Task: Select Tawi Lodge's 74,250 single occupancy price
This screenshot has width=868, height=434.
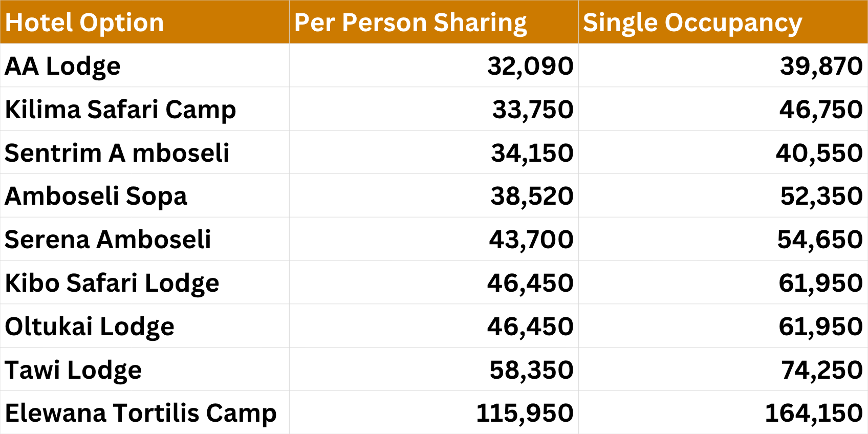Action: click(822, 370)
